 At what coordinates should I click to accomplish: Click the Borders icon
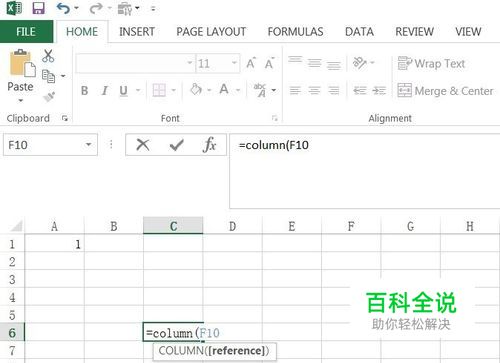pyautogui.click(x=159, y=90)
